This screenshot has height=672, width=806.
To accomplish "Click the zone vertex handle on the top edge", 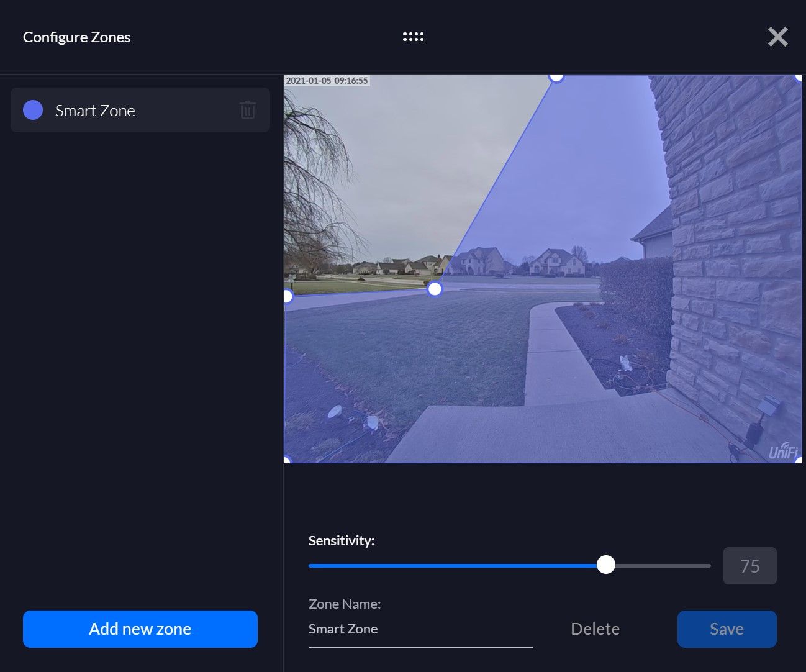I will click(556, 77).
